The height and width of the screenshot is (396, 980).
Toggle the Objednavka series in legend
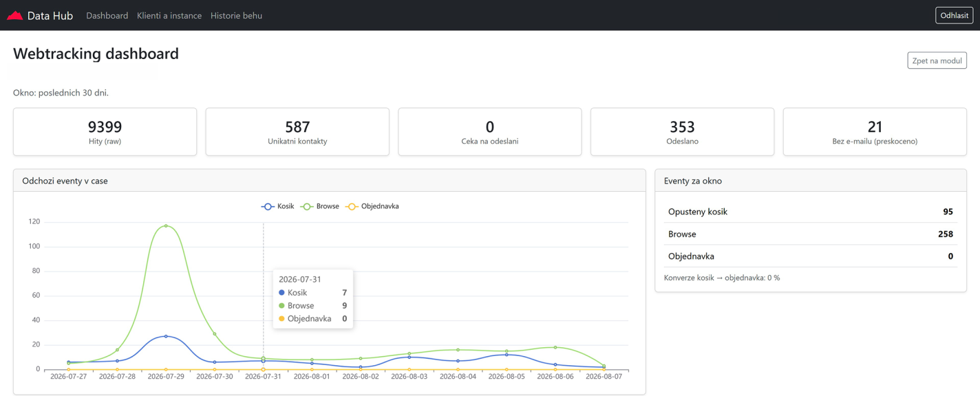(372, 206)
